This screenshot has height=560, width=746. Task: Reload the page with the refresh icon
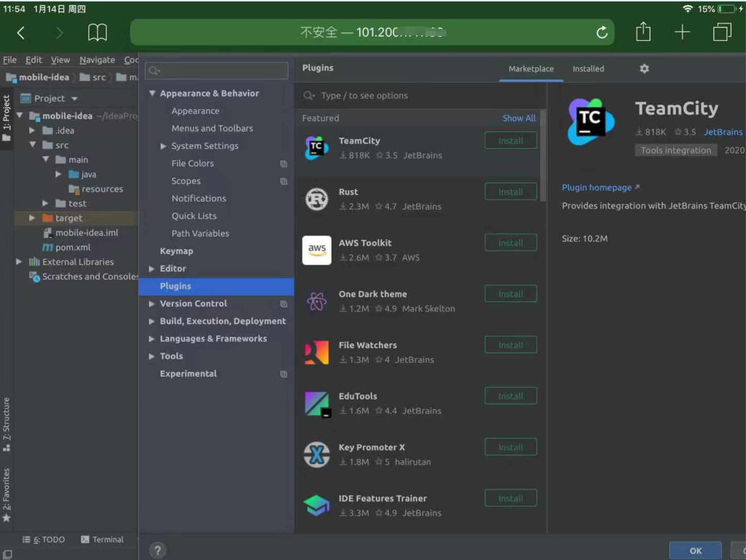click(602, 33)
